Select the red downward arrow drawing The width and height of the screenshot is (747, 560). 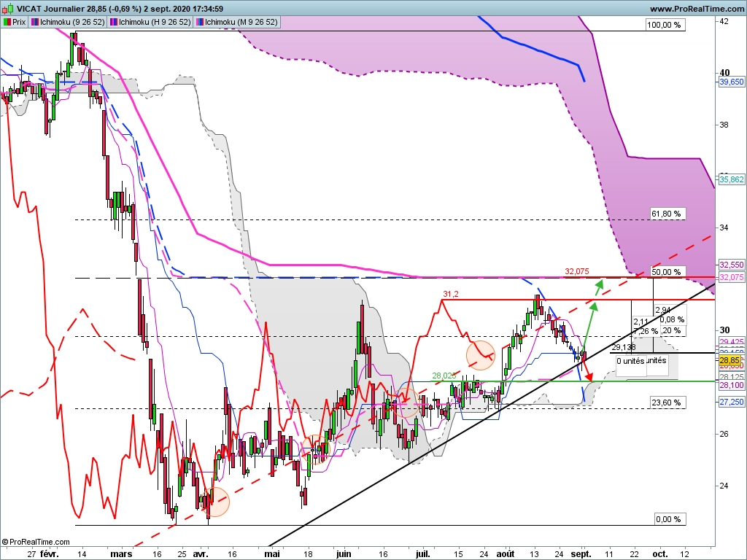[x=588, y=370]
